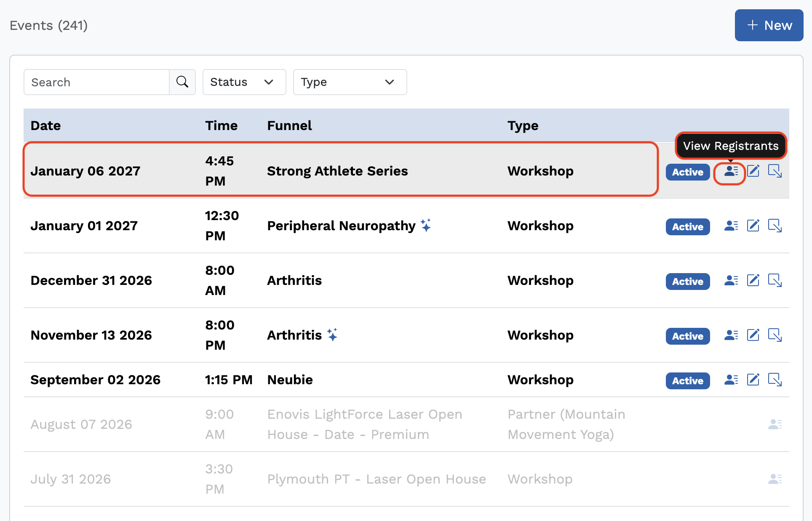
Task: Select Partner (Mountain Movement Yoga) type cell
Action: click(x=566, y=424)
